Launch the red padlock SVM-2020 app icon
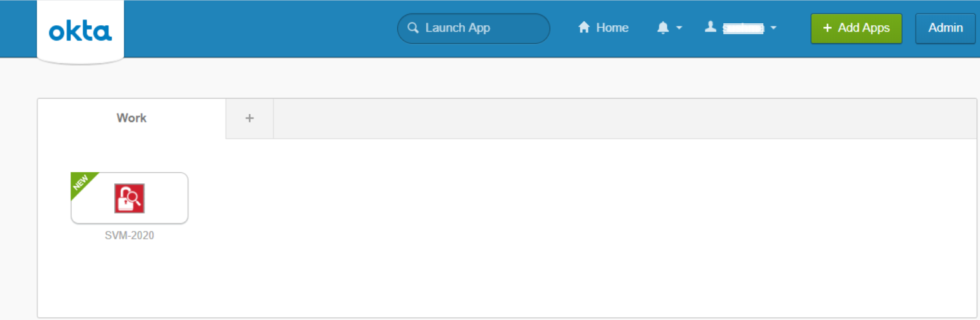Viewport: 980px width, 320px height. (130, 198)
